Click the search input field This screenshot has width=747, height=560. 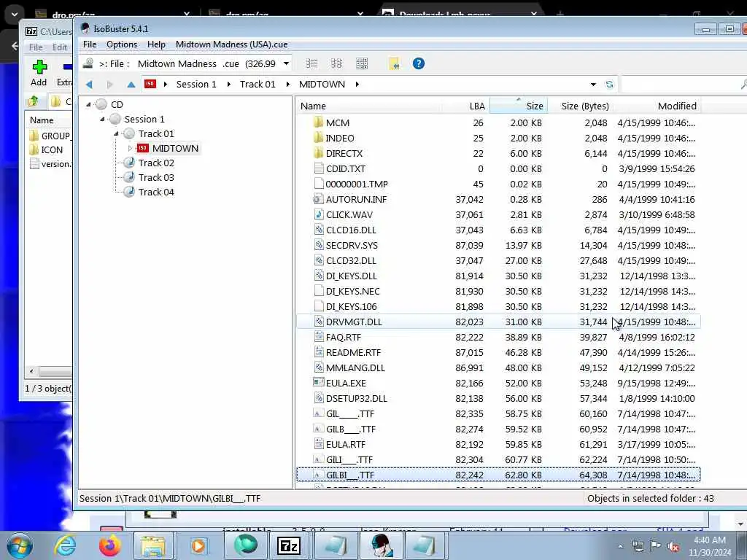(681, 85)
